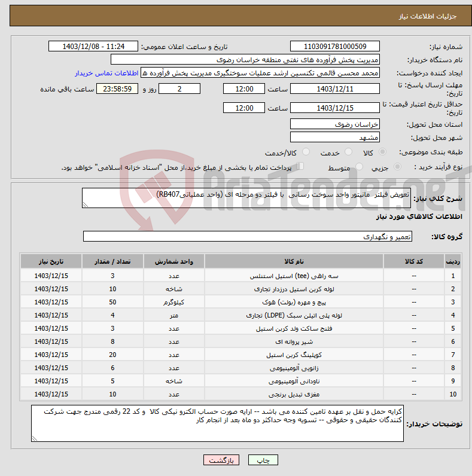The width and height of the screenshot is (472, 476).
Task: Click the چاپ print button
Action: pos(263,460)
